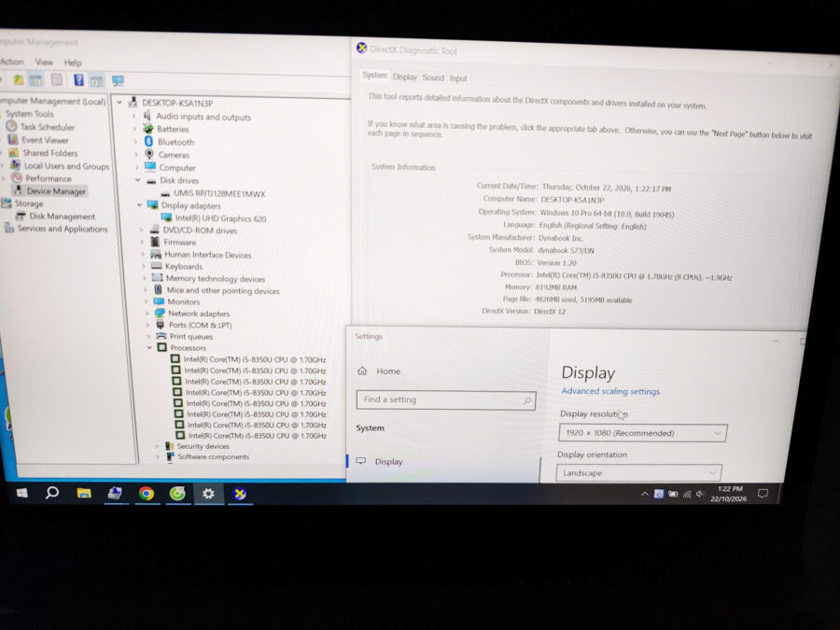The width and height of the screenshot is (840, 630).
Task: Click the Help toolbar icon in Computer Management
Action: [x=78, y=80]
